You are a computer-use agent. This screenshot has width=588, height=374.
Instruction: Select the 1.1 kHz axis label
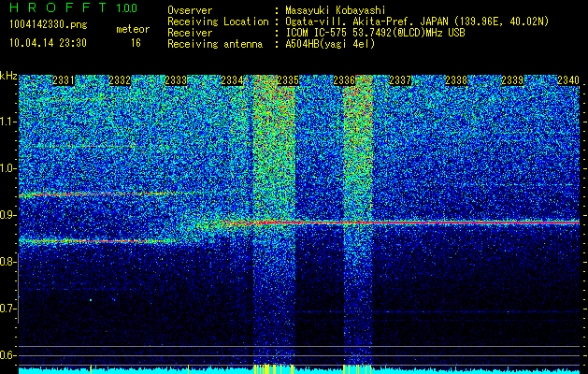tap(7, 122)
